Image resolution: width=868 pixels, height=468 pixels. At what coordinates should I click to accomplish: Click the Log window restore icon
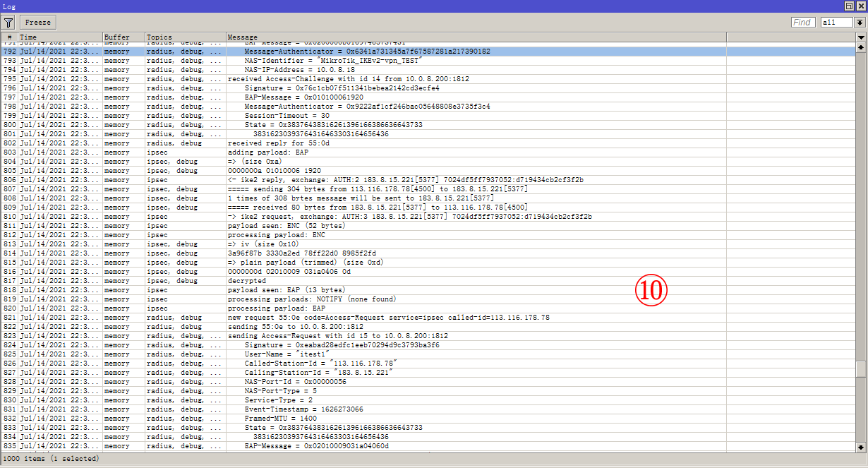(x=848, y=6)
